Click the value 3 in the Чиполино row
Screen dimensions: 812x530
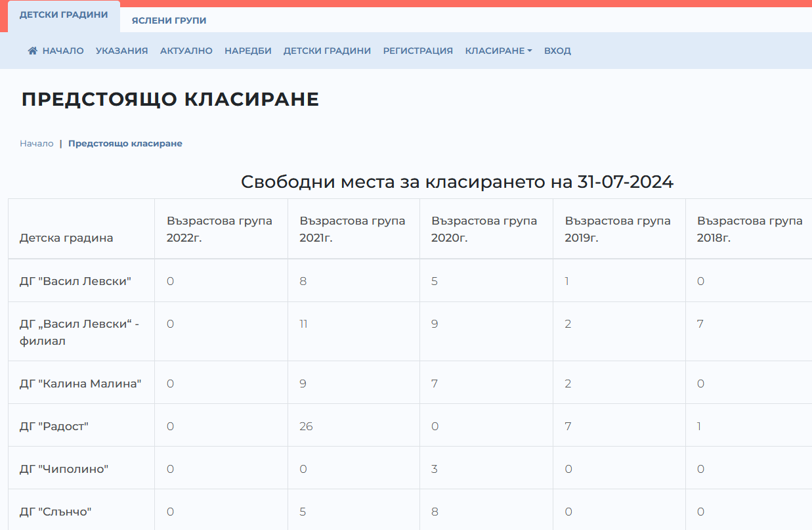pos(435,469)
